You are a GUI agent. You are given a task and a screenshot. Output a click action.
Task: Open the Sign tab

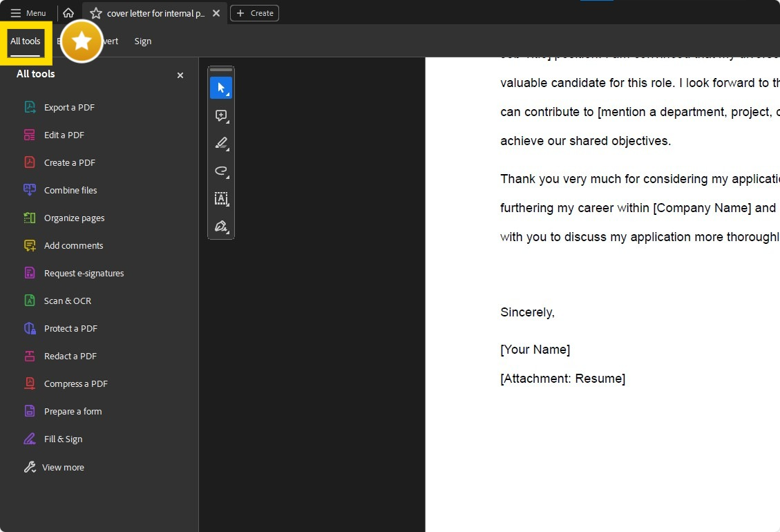(143, 41)
